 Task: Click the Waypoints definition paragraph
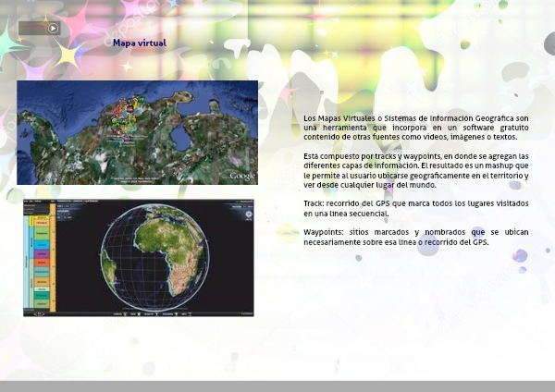pos(415,237)
